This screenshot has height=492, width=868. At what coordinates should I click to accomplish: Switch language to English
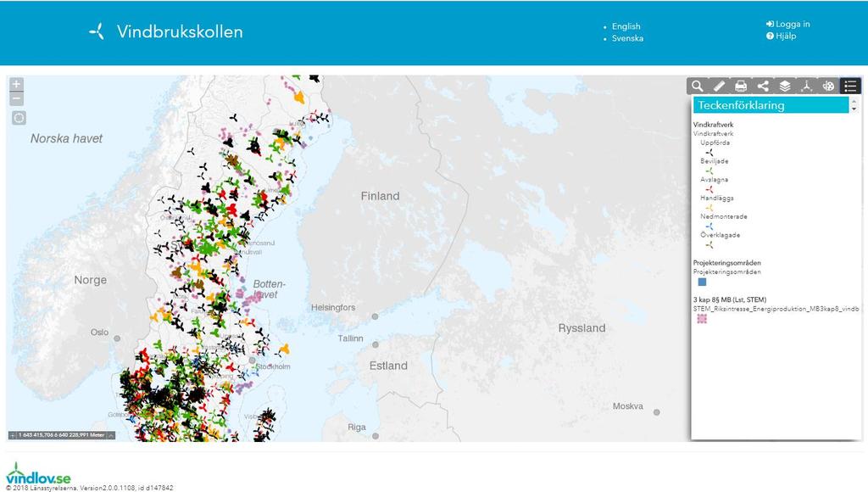pos(626,26)
